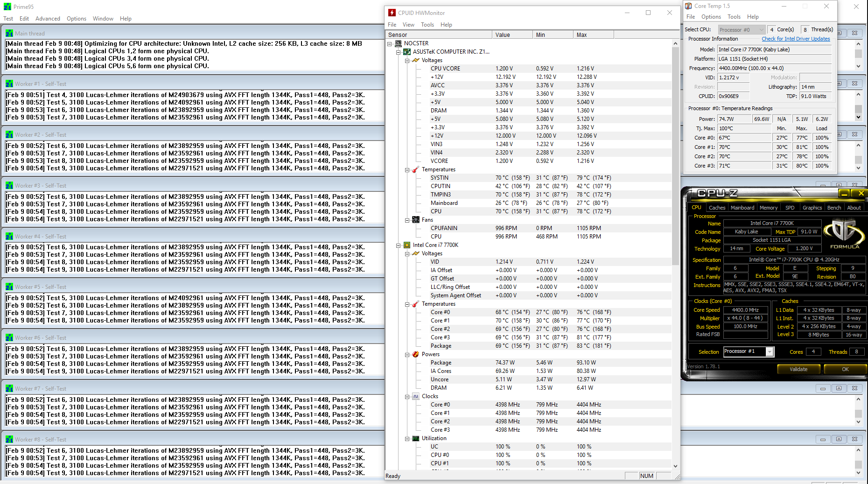Click the HWMonitor vertical scrollbar down arrow

pyautogui.click(x=675, y=466)
